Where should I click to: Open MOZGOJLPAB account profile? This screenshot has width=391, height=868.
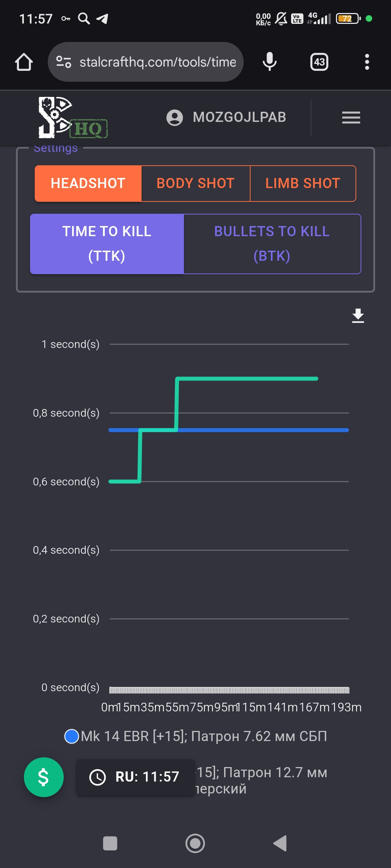tap(226, 117)
